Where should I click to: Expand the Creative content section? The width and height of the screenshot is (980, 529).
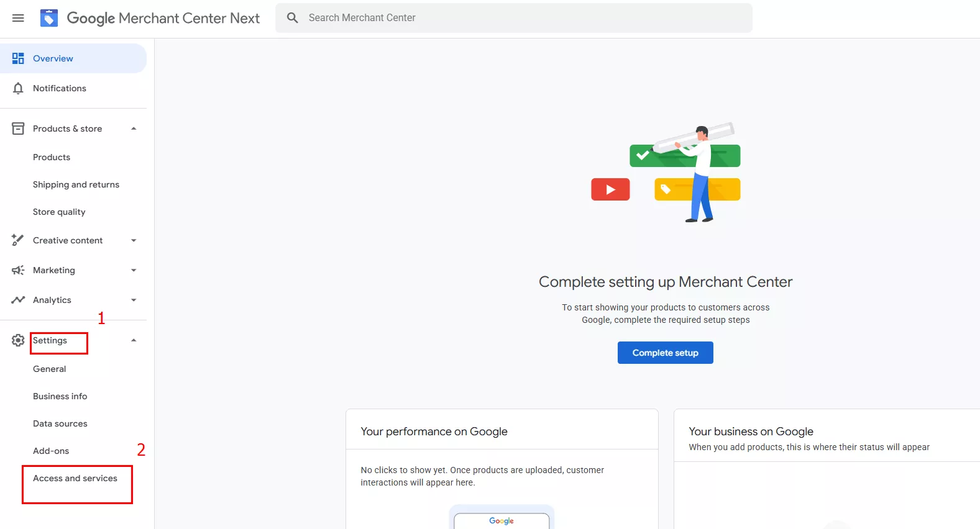[x=134, y=240]
